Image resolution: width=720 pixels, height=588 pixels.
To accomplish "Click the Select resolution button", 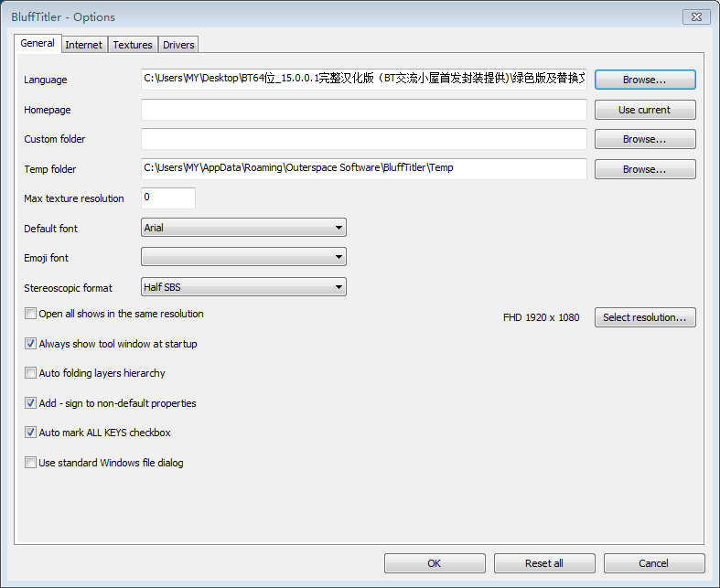I will 644,317.
